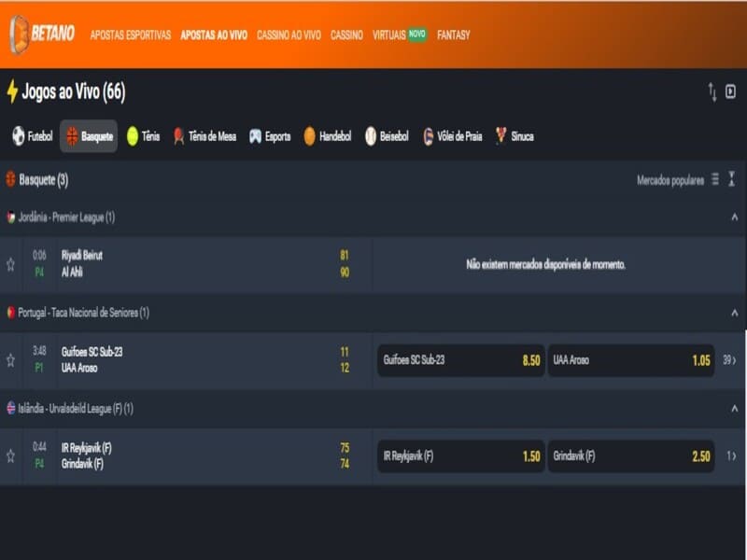Bet on Grindavik (F) at 2.50
The image size is (747, 560).
(631, 456)
